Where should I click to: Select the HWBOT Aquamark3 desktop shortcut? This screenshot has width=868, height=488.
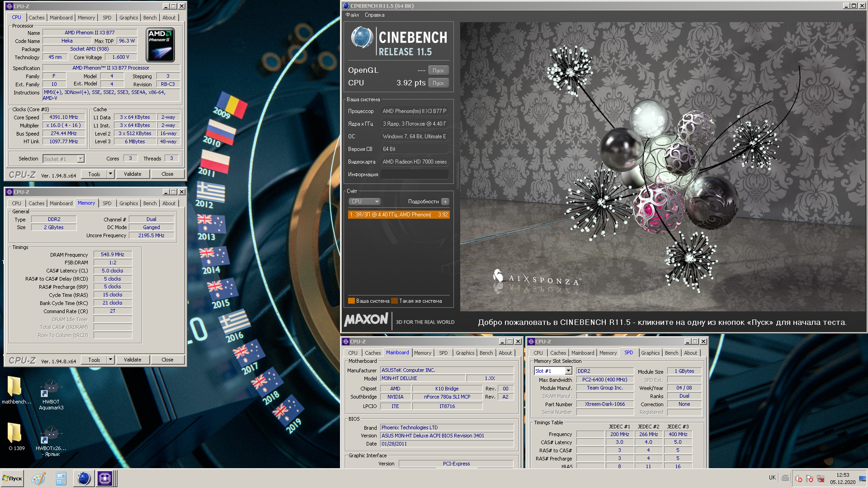pyautogui.click(x=51, y=394)
